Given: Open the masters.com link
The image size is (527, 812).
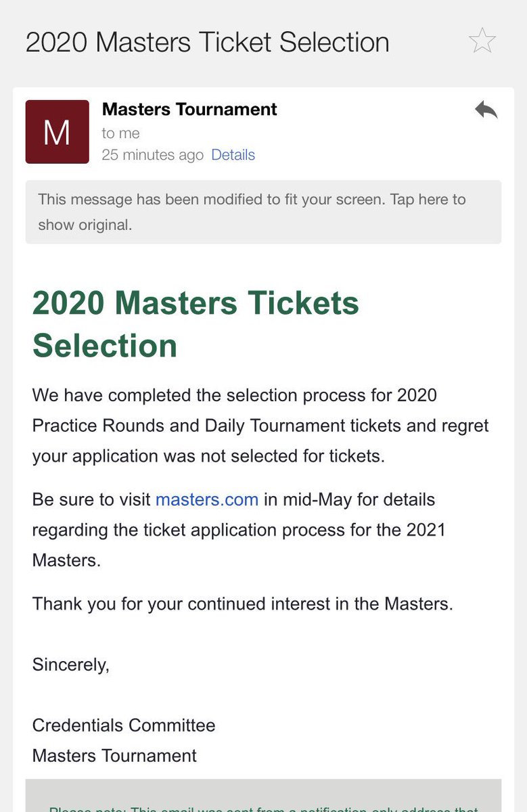Looking at the screenshot, I should coord(207,500).
